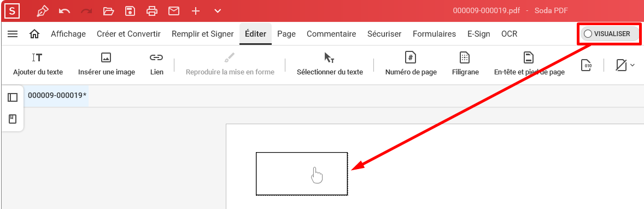This screenshot has height=209, width=644.
Task: Click the crossed-out square toolbar icon
Action: click(x=622, y=65)
